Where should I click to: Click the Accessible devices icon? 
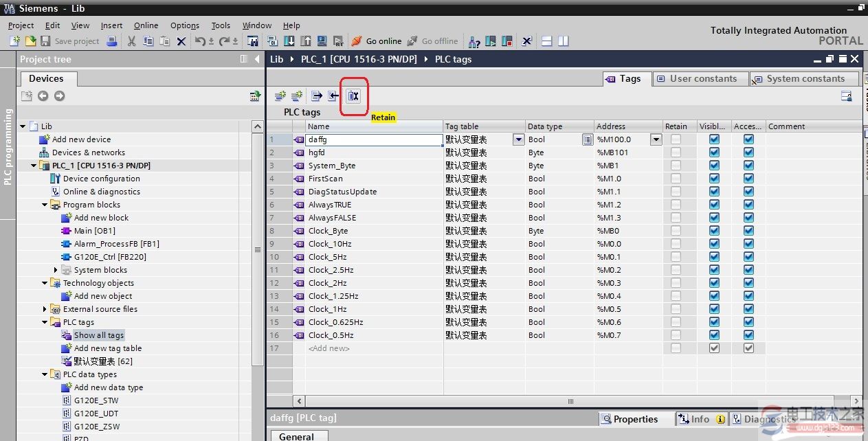[474, 41]
